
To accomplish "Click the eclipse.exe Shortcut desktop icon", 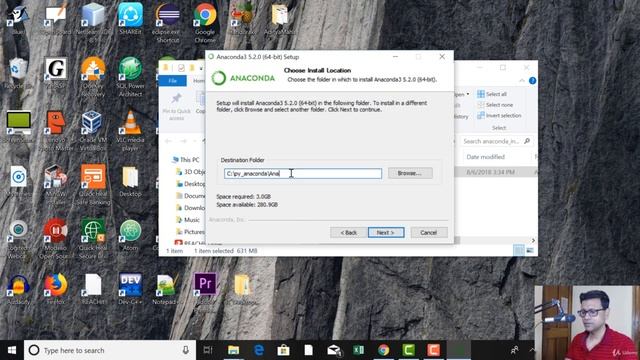I will [168, 22].
